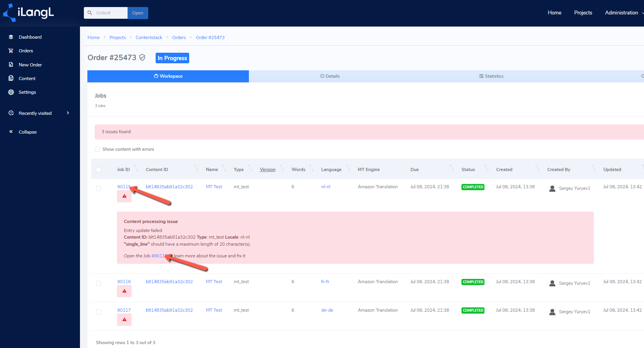Enable Show content with errors checkbox
The height and width of the screenshot is (348, 644).
pos(98,149)
